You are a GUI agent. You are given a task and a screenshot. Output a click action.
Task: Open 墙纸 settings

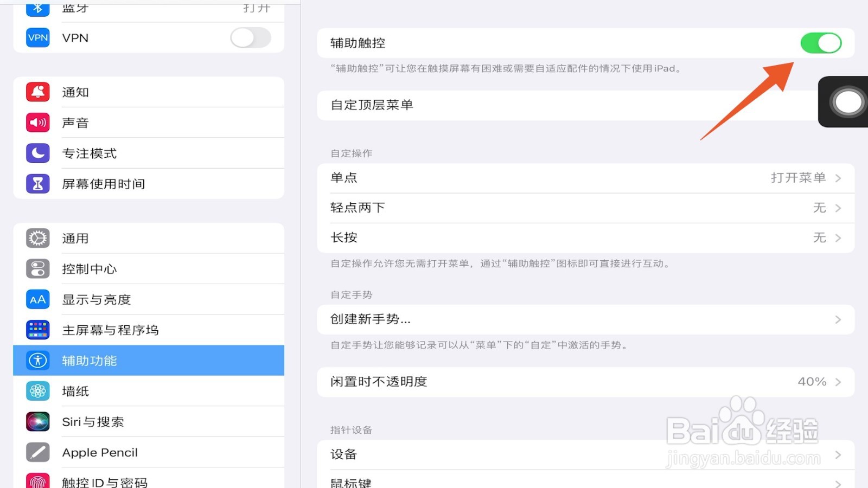[x=149, y=391]
